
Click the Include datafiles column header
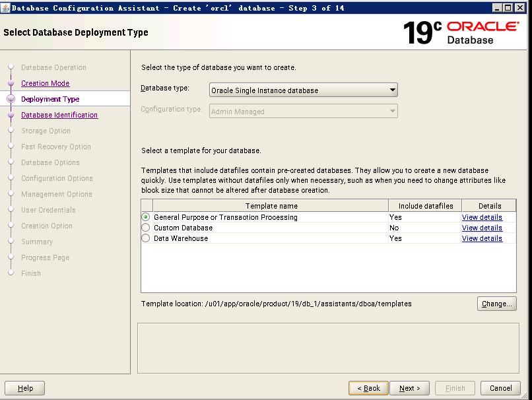[x=426, y=206]
